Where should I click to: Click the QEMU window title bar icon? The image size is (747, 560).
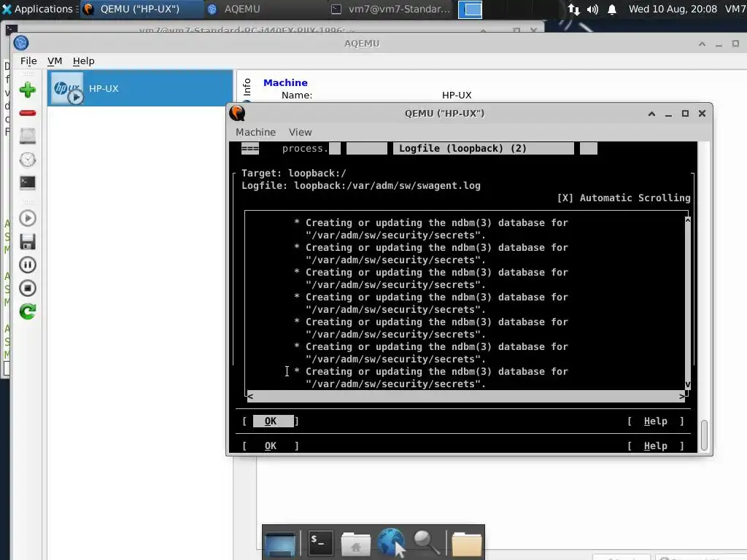(237, 113)
